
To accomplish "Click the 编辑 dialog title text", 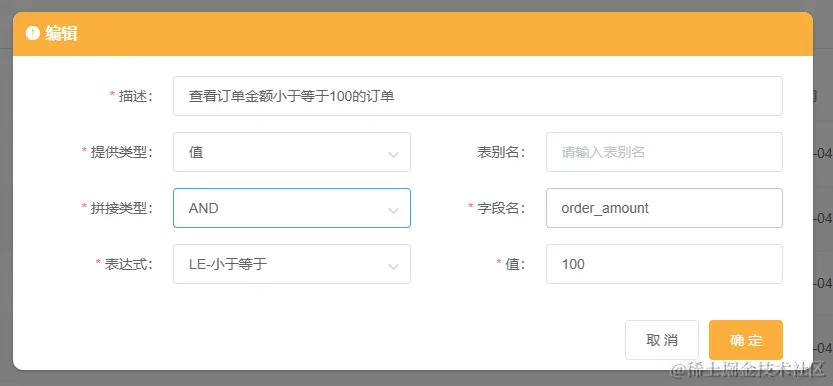I will pos(62,33).
